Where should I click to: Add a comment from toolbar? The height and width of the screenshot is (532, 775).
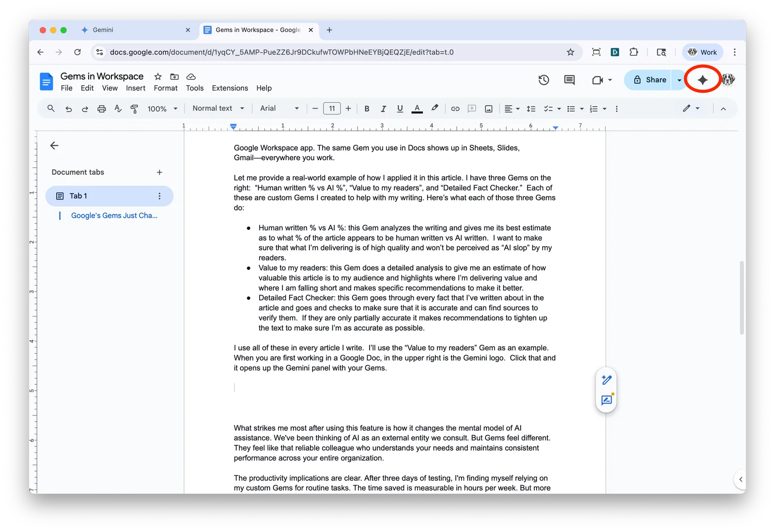(472, 109)
